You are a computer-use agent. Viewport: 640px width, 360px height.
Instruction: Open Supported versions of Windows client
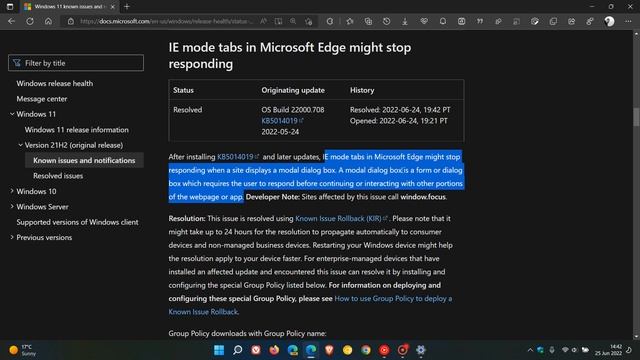pyautogui.click(x=77, y=222)
